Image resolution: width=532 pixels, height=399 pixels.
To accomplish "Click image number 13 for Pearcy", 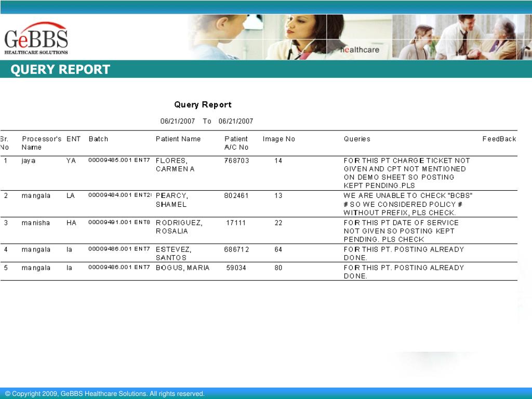I will tap(278, 196).
